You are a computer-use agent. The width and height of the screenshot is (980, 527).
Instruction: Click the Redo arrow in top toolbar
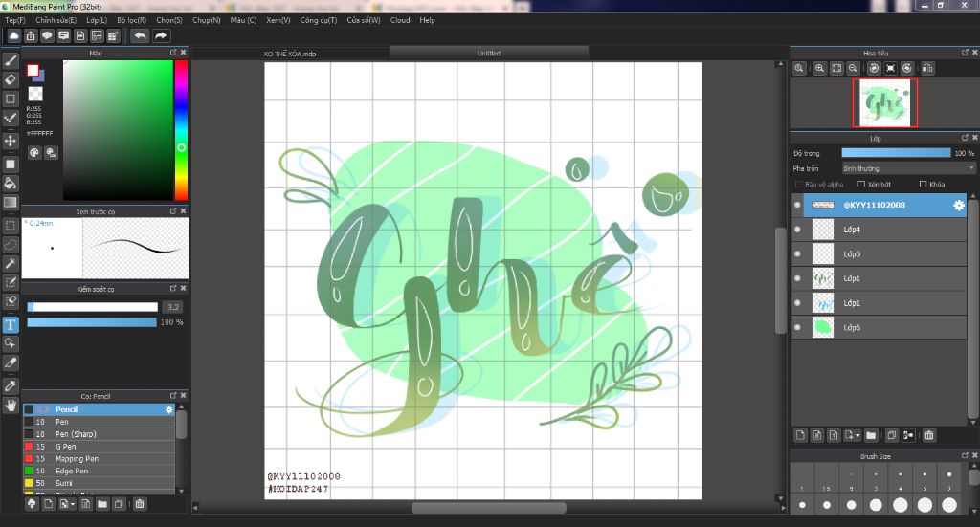(x=161, y=35)
